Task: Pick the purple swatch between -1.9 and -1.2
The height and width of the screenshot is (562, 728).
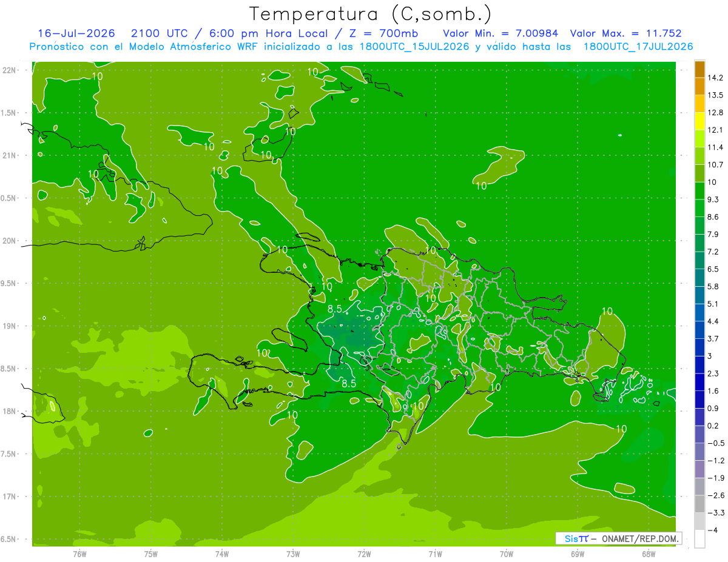Action: pos(699,469)
